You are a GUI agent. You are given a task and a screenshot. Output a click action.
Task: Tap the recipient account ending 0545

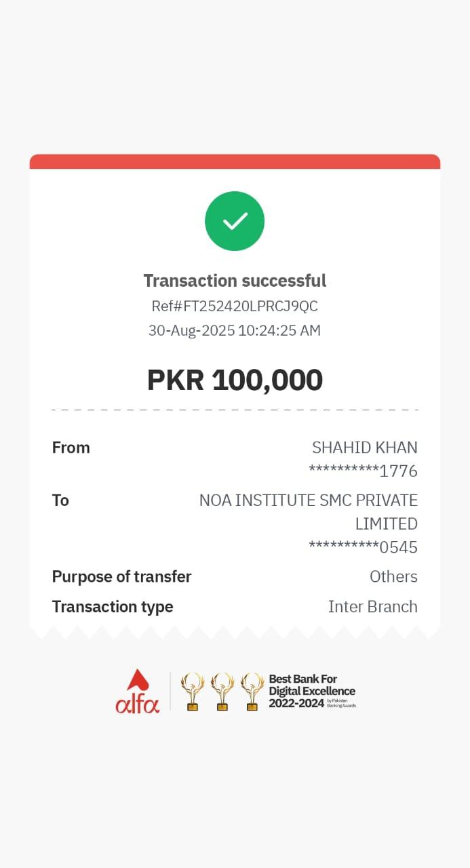pyautogui.click(x=363, y=547)
